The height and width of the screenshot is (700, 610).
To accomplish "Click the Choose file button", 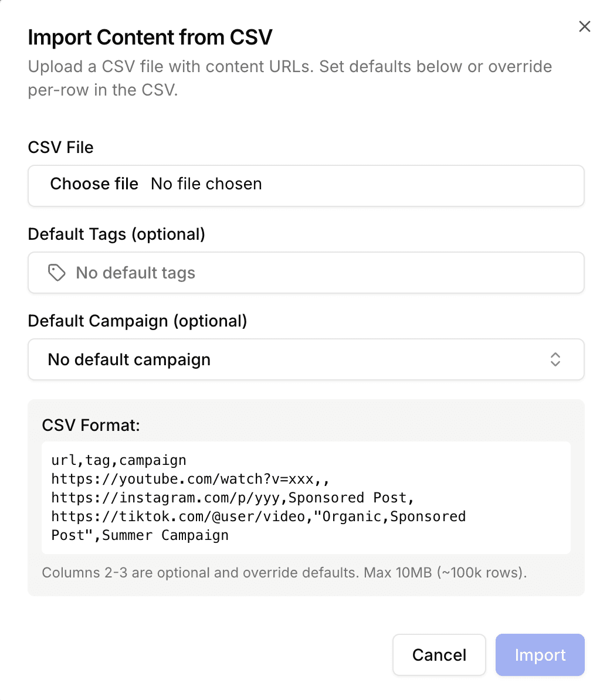I will click(x=94, y=184).
